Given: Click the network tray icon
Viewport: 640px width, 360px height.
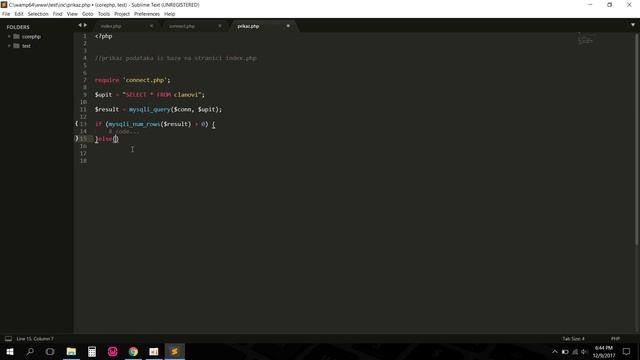Looking at the screenshot, I should coord(575,351).
